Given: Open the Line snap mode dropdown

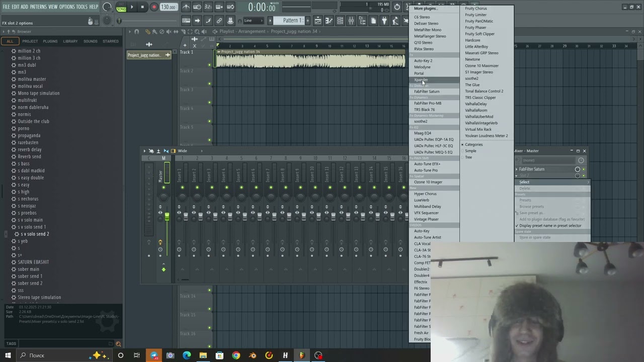Looking at the screenshot, I should 254,21.
